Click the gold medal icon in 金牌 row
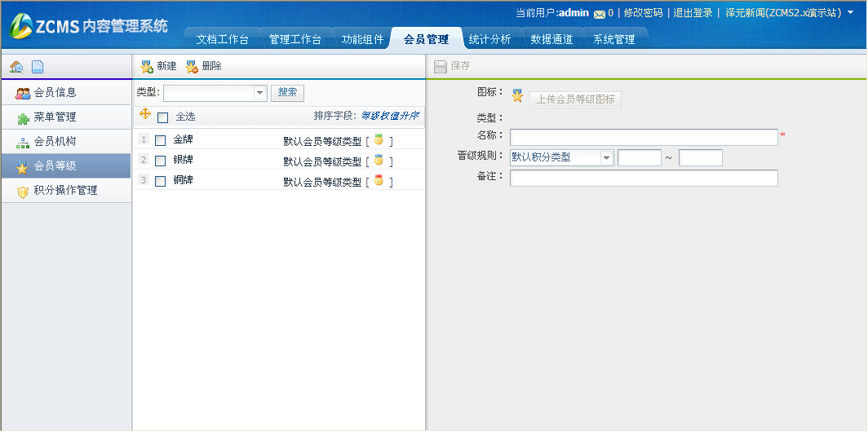 (379, 140)
